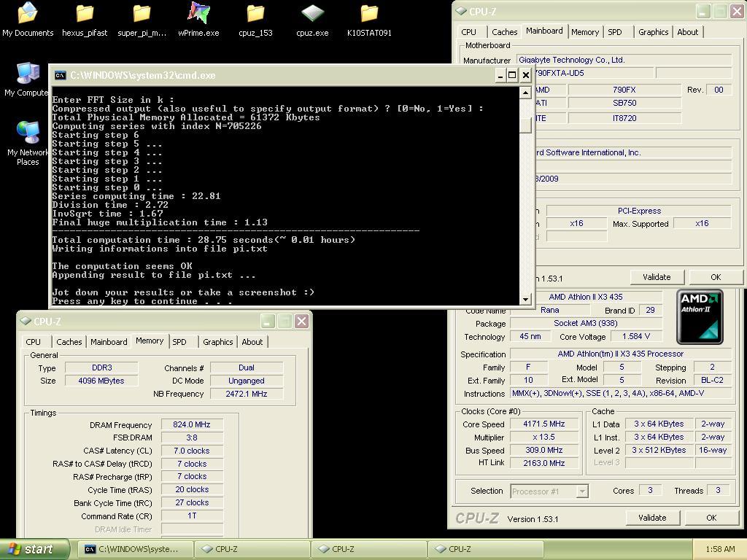Click the SB750 southbridge field
Screen dimensions: 747x560
click(624, 103)
